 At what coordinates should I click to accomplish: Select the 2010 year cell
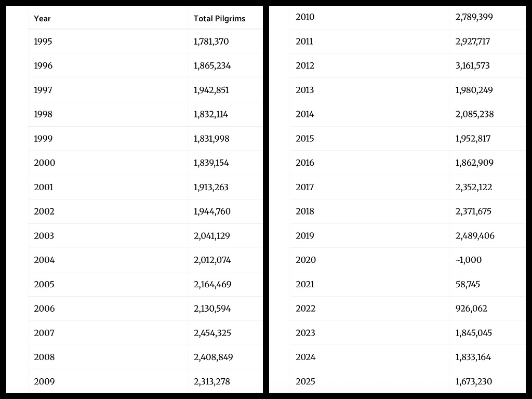(305, 17)
